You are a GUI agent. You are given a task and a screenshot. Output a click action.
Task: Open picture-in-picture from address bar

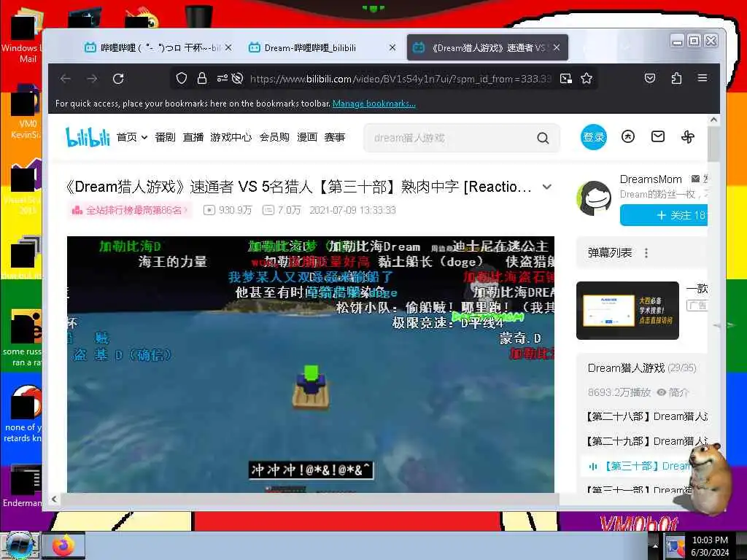[566, 79]
